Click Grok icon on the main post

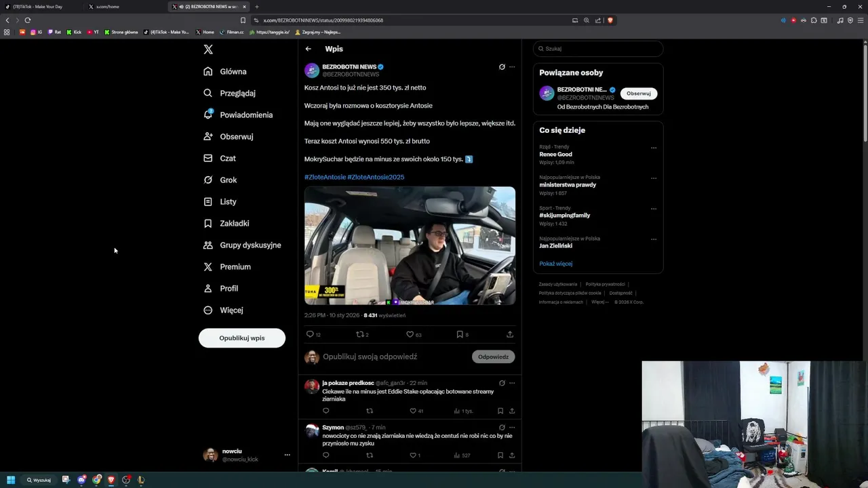502,66
